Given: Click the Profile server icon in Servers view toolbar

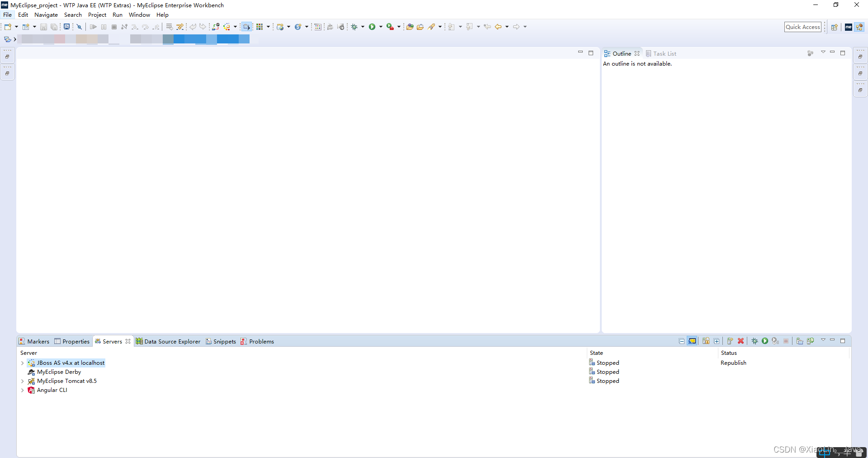Looking at the screenshot, I should click(x=775, y=341).
